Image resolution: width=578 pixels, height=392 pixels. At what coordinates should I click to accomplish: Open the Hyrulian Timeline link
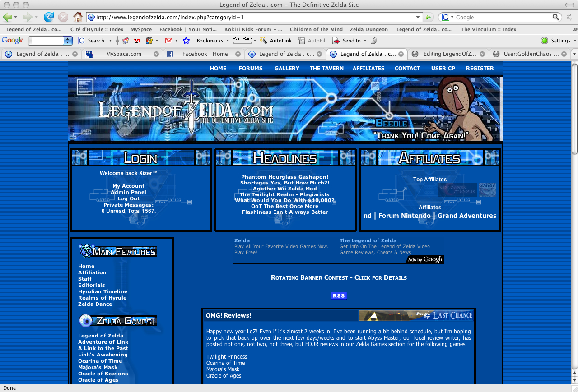[103, 291]
